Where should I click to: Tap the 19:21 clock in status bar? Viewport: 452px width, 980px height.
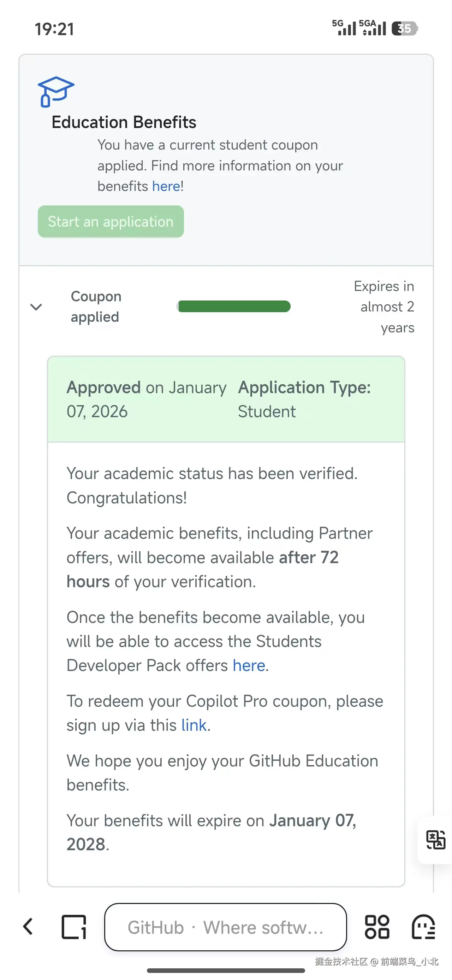[54, 29]
